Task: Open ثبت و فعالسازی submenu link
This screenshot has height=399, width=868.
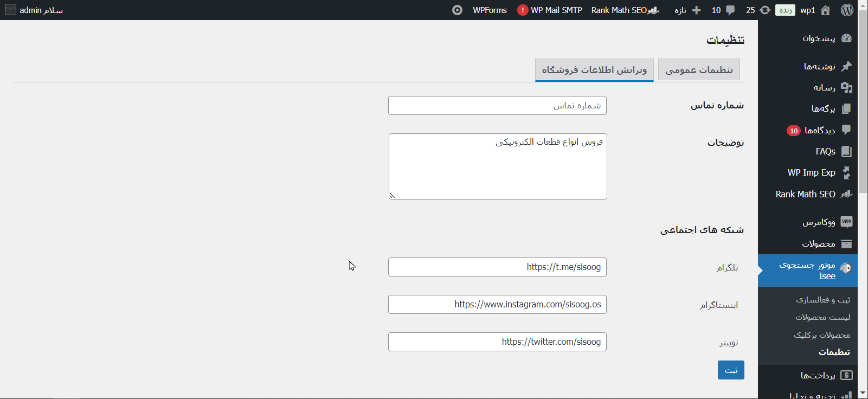Action: click(823, 299)
